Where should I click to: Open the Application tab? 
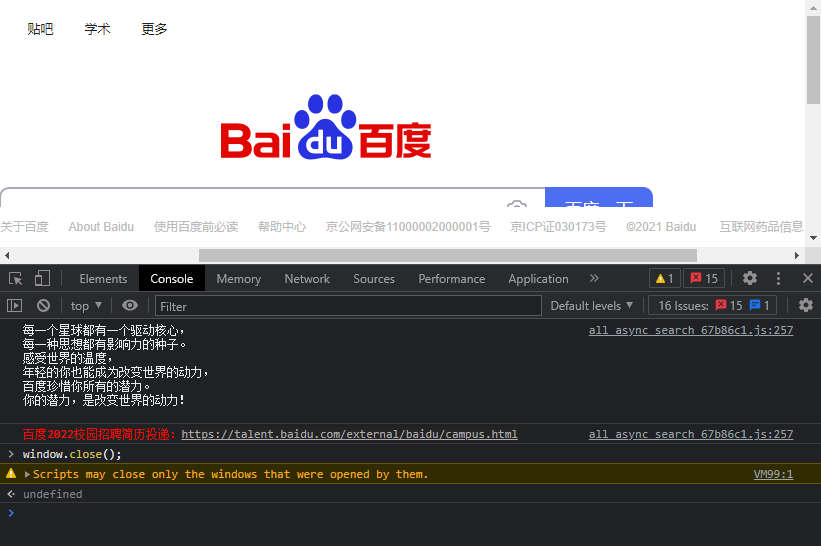(x=538, y=278)
